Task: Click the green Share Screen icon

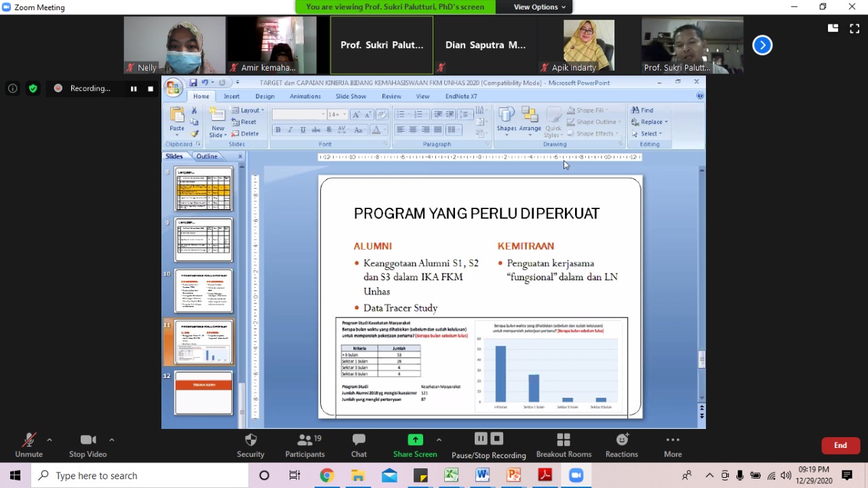Action: (x=415, y=440)
